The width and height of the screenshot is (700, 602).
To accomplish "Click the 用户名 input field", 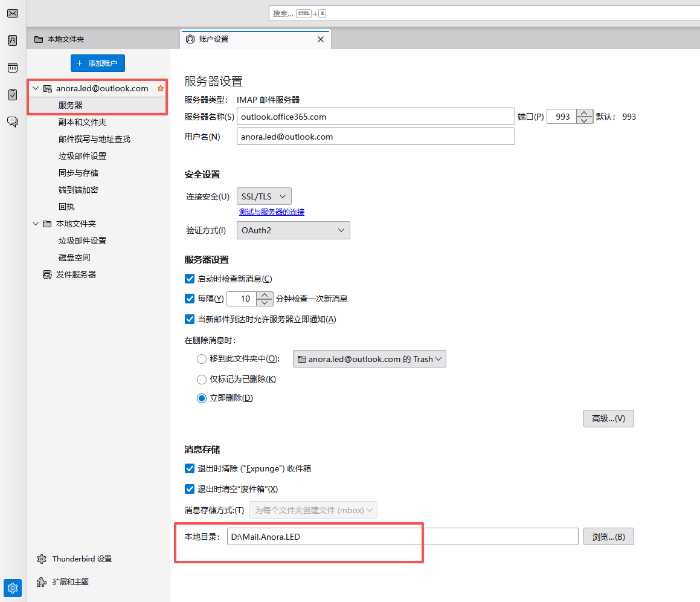I will point(376,137).
